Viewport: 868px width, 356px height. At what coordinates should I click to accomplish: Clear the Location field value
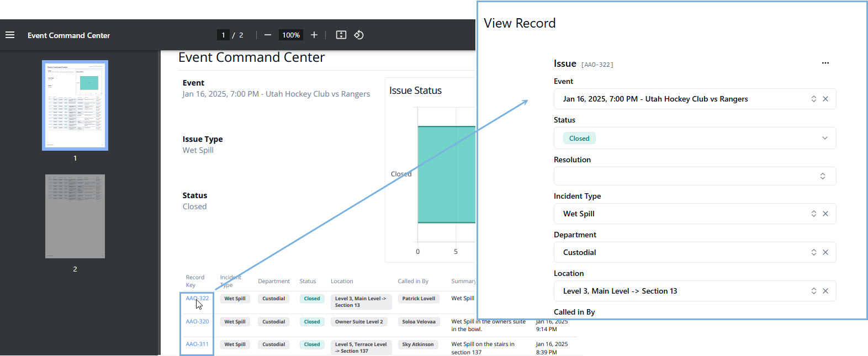825,291
